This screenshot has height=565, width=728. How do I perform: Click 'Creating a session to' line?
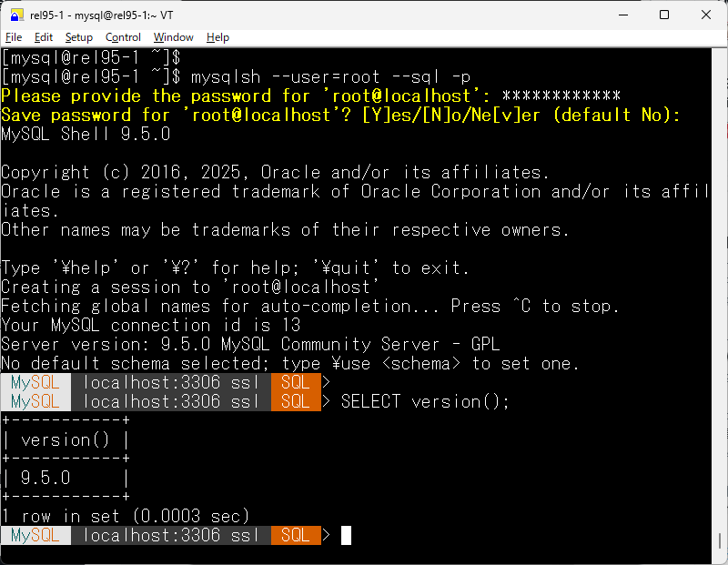pos(190,287)
